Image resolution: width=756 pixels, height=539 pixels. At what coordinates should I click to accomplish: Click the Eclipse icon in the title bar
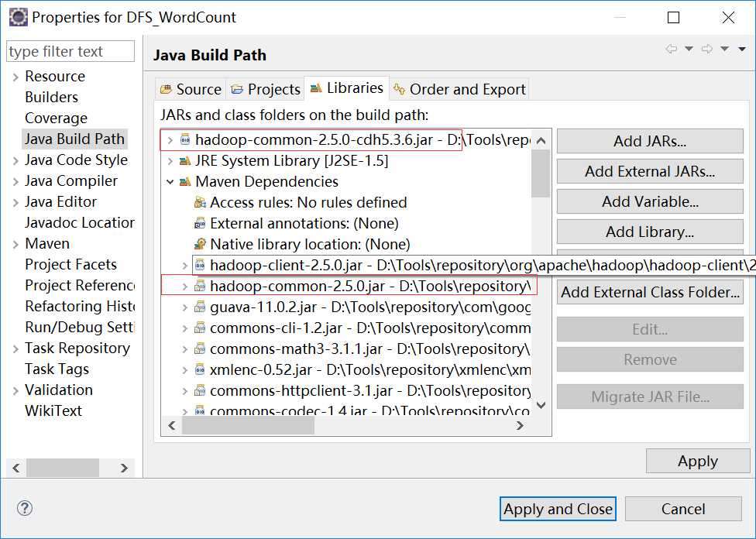point(19,17)
